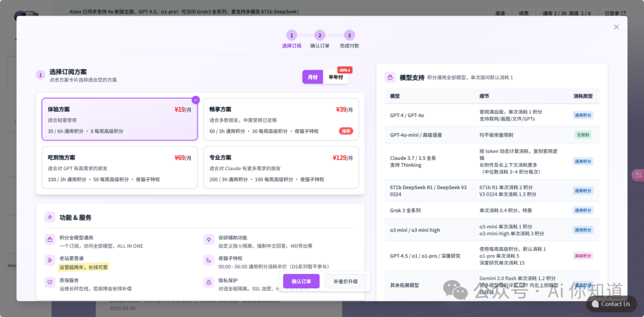Click the 通用积分 tag in Grok 3 row
This screenshot has width=644, height=317.
tap(583, 210)
